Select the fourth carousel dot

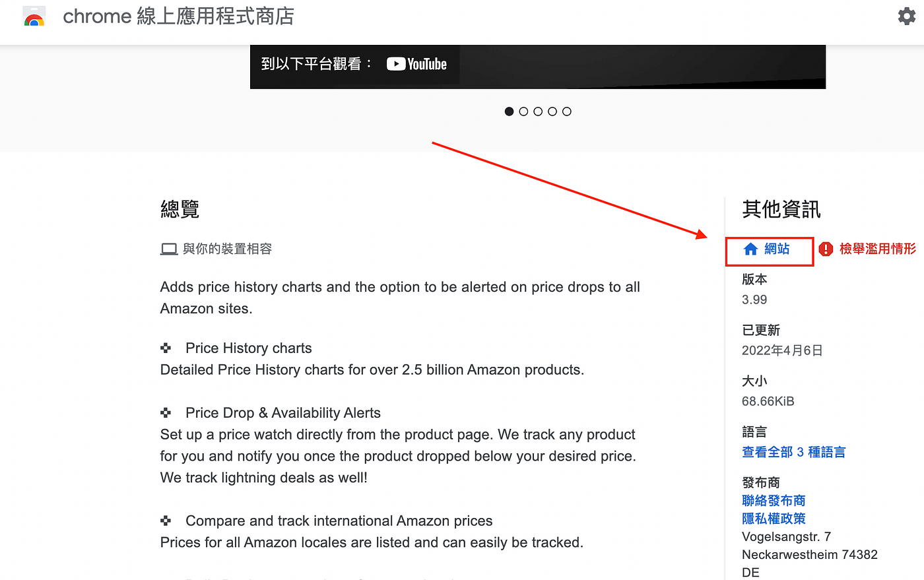coord(552,112)
